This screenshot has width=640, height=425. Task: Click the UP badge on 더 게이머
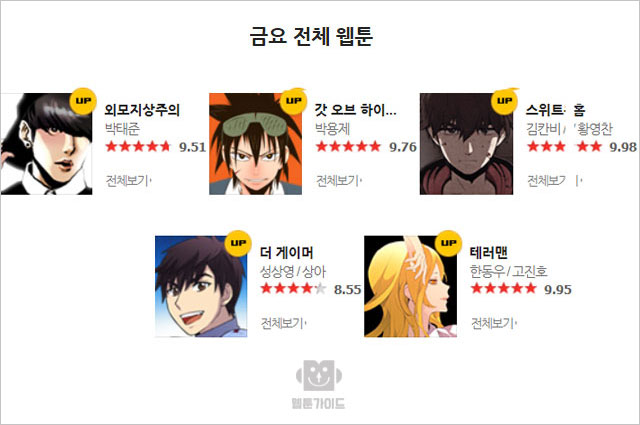coord(238,243)
